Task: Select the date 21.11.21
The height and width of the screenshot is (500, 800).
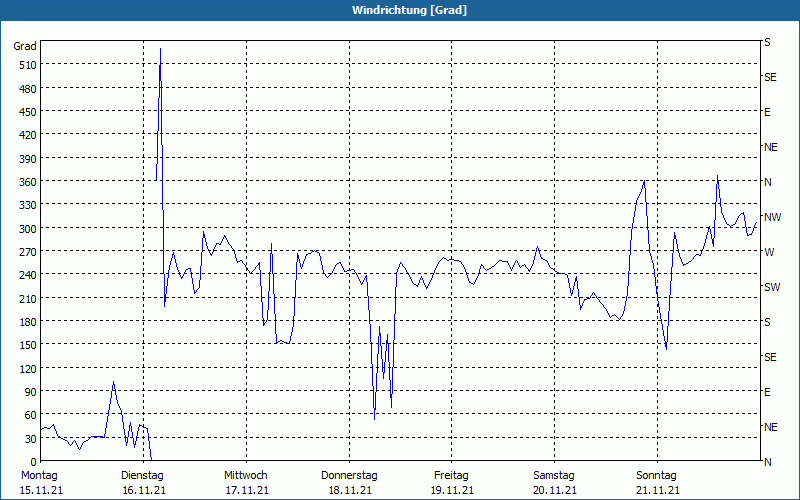Action: [658, 491]
